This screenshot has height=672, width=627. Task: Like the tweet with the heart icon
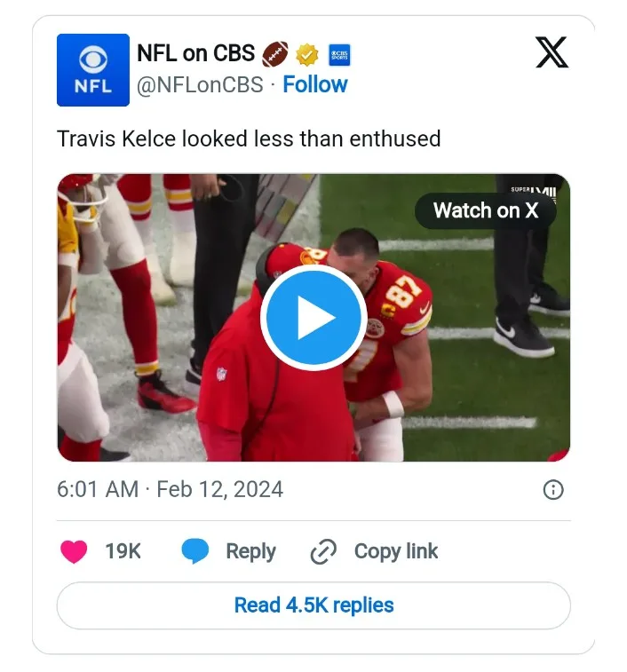pos(74,551)
